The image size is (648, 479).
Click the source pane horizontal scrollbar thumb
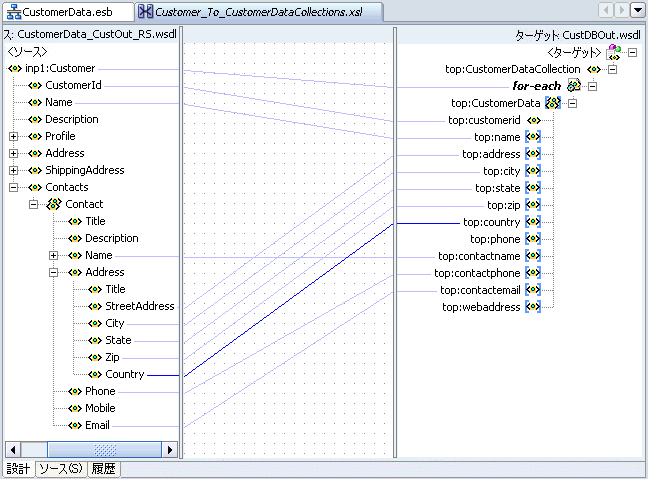pos(105,450)
